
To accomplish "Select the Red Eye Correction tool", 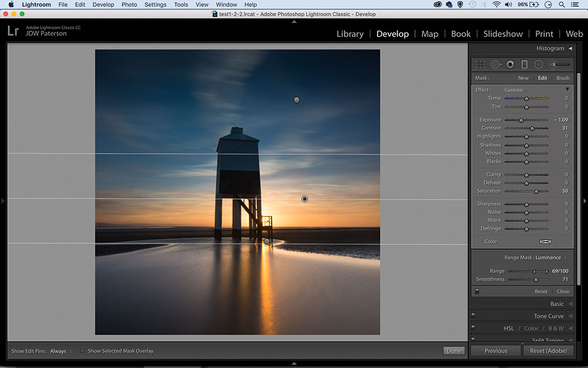I will [x=510, y=64].
